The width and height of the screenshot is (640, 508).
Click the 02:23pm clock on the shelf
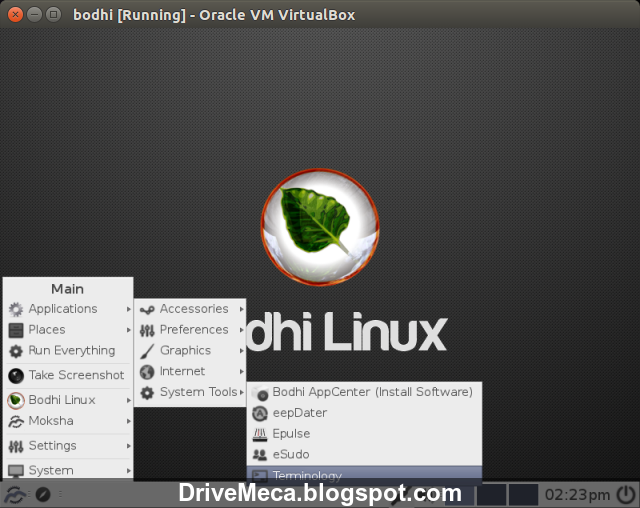tap(577, 495)
